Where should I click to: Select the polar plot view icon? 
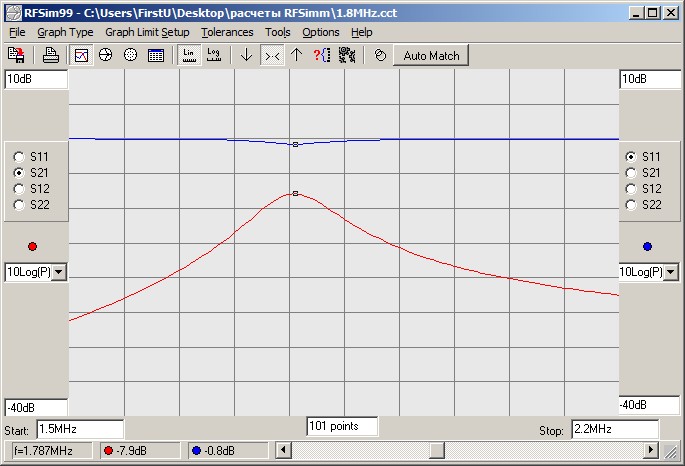130,55
